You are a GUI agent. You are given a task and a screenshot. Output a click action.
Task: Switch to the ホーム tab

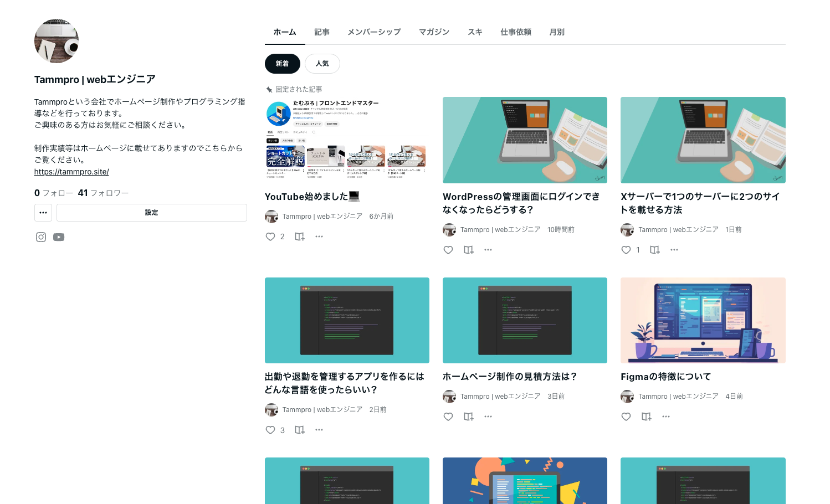[285, 32]
